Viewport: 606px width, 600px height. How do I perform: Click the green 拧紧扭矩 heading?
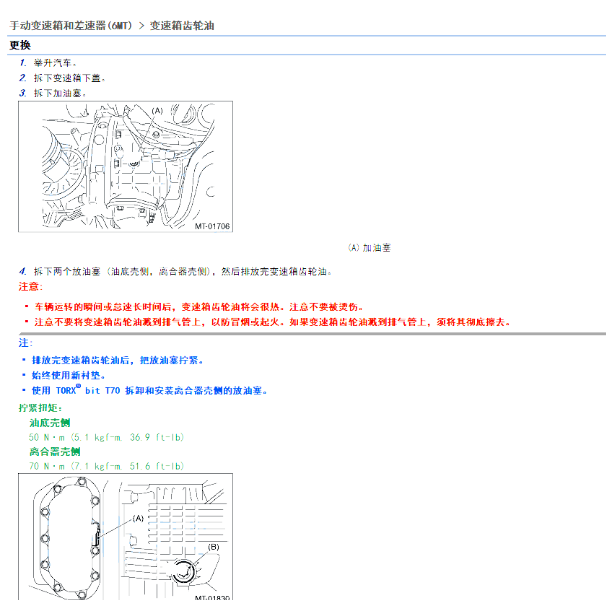click(40, 408)
